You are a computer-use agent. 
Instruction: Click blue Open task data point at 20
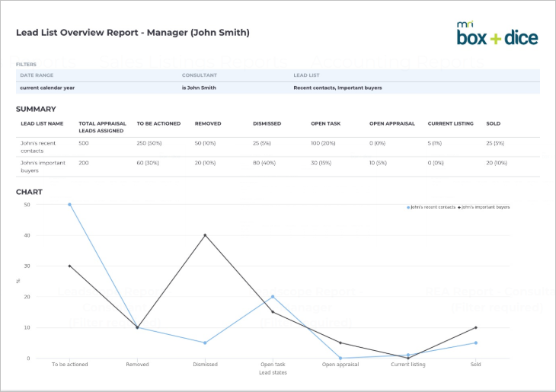pos(273,297)
